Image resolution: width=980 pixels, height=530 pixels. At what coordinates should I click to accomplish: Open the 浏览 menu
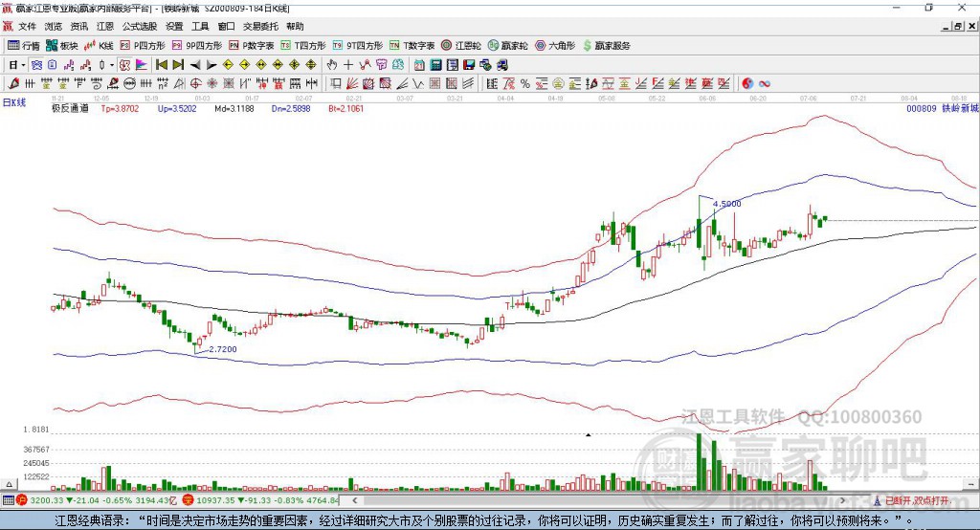(54, 26)
